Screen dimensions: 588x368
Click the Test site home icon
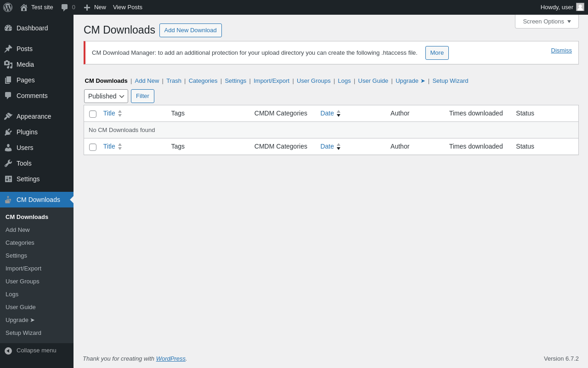pos(24,7)
